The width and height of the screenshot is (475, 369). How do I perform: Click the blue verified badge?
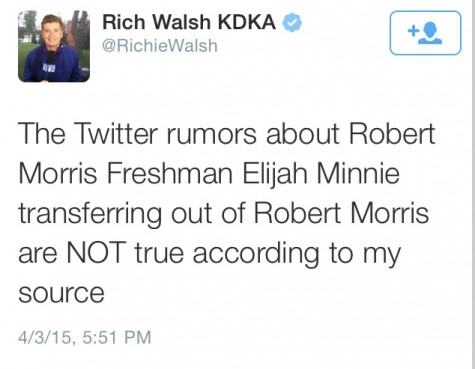(292, 22)
